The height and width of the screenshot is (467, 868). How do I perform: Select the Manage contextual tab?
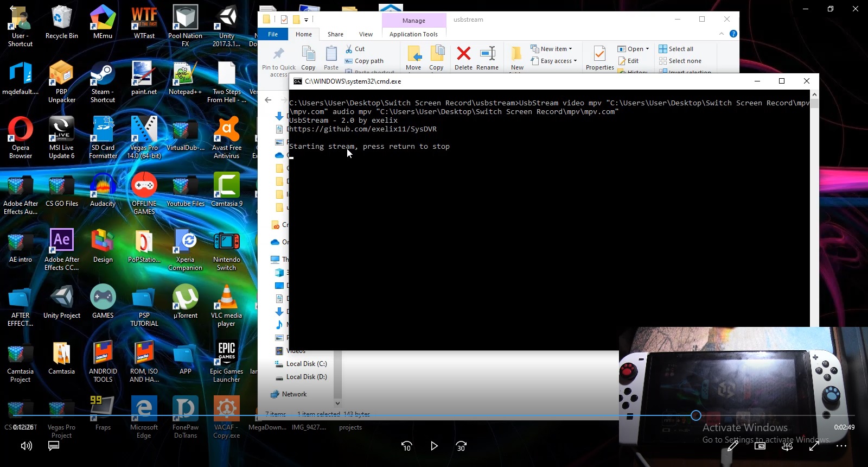point(414,21)
